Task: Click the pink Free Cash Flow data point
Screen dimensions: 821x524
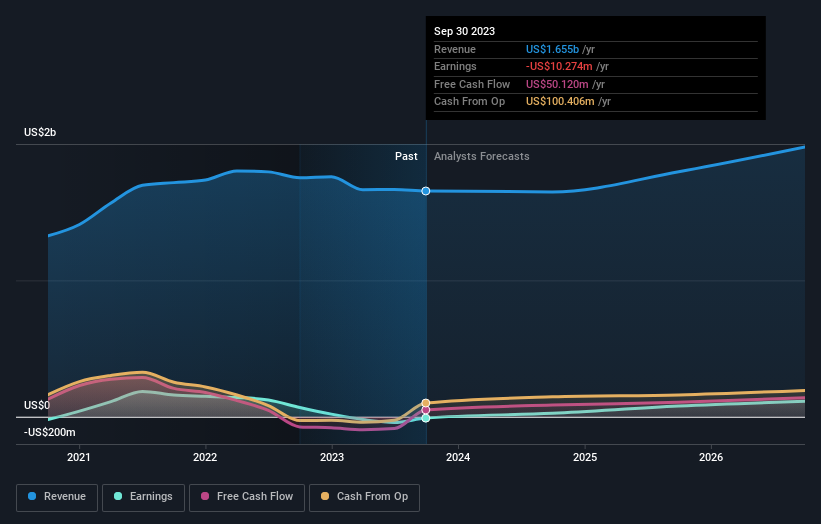Action: [x=426, y=410]
